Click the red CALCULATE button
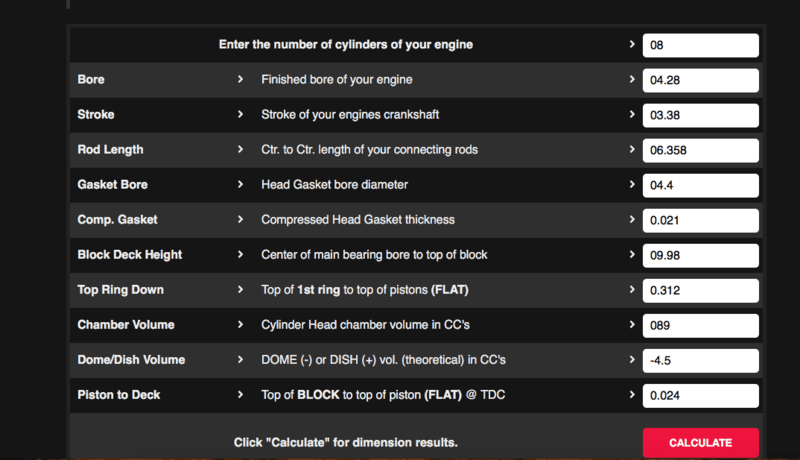 coord(700,442)
